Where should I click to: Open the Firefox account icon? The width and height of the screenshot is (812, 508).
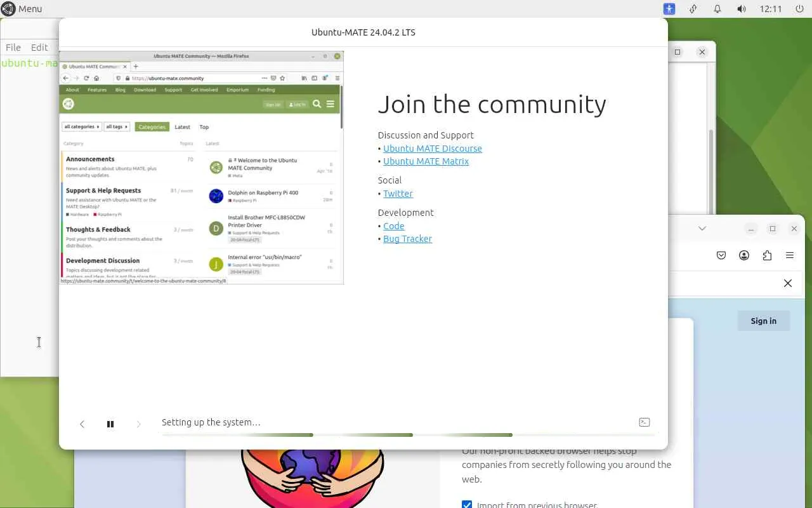(x=744, y=255)
